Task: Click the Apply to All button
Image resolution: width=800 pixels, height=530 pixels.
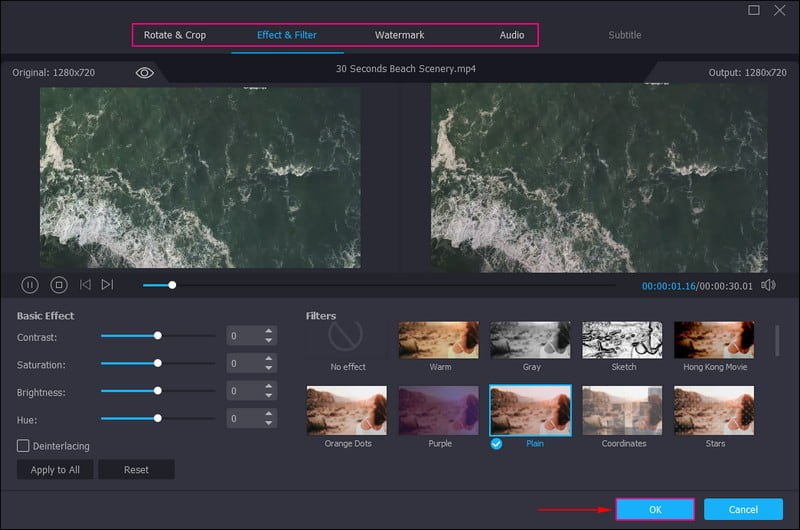Action: (55, 470)
